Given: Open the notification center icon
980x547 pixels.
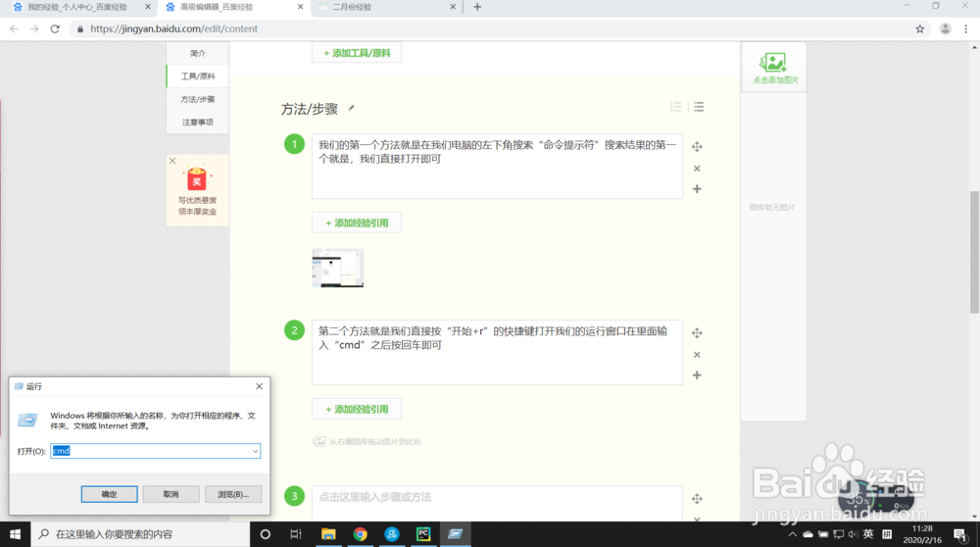Looking at the screenshot, I should [x=959, y=534].
